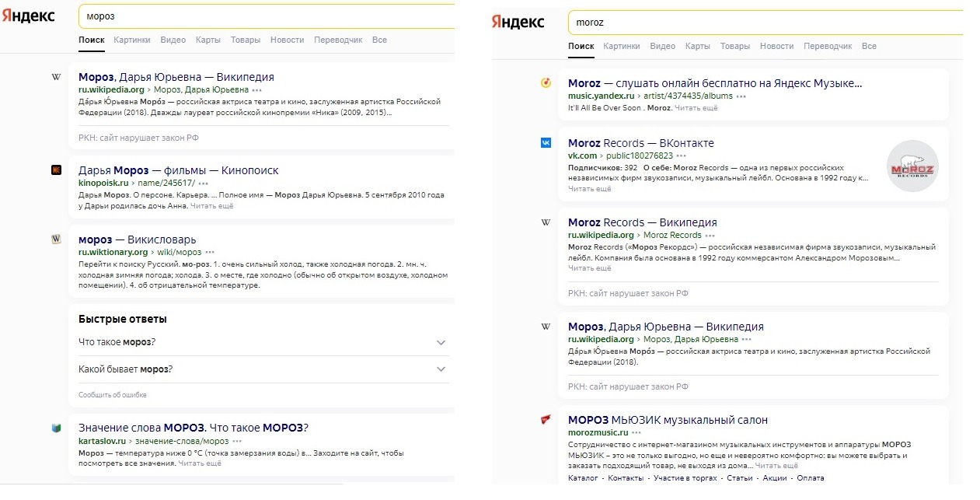The image size is (980, 500).
Task: Open Moroz — слушать онлайн Яндекс Музыке link
Action: coord(715,83)
